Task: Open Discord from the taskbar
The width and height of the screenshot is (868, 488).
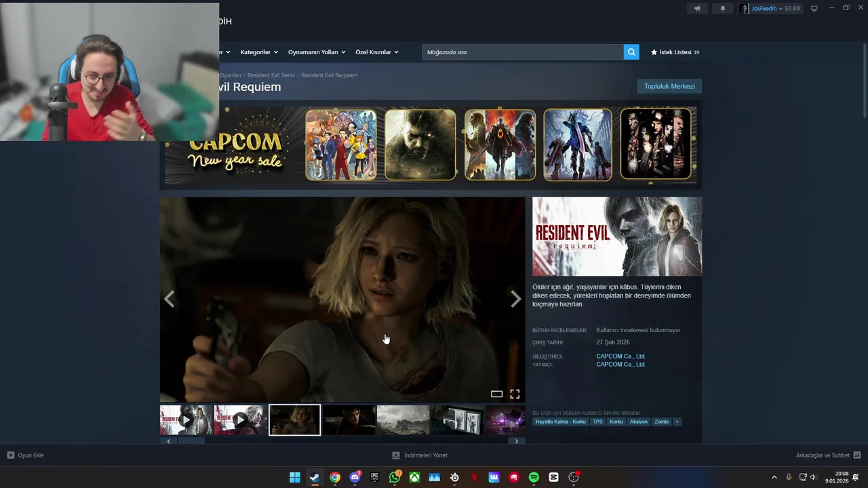Action: point(355,477)
